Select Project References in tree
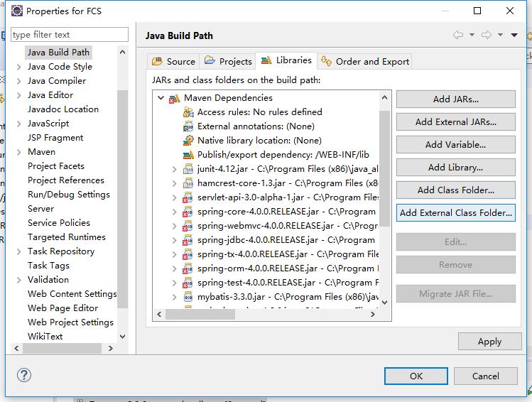The image size is (532, 402). (66, 180)
